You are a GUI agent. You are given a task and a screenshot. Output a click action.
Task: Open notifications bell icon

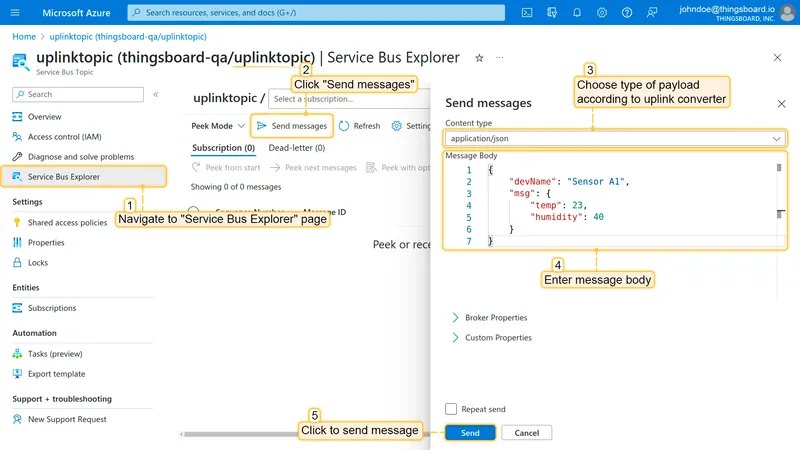pyautogui.click(x=577, y=13)
